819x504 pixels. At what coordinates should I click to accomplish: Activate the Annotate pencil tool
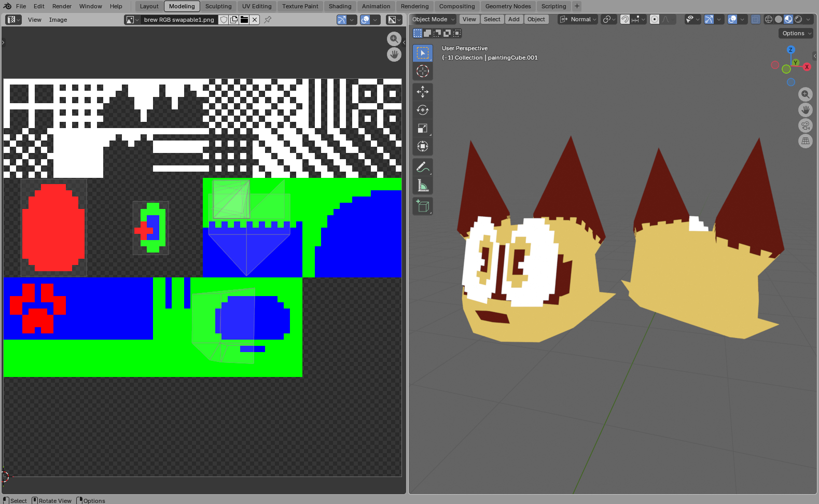pyautogui.click(x=423, y=167)
